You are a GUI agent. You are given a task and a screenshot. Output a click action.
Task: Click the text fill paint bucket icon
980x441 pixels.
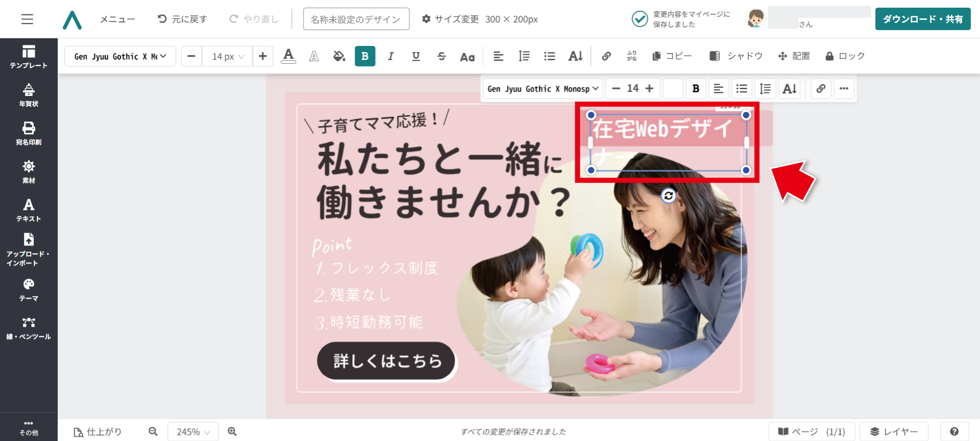click(339, 56)
